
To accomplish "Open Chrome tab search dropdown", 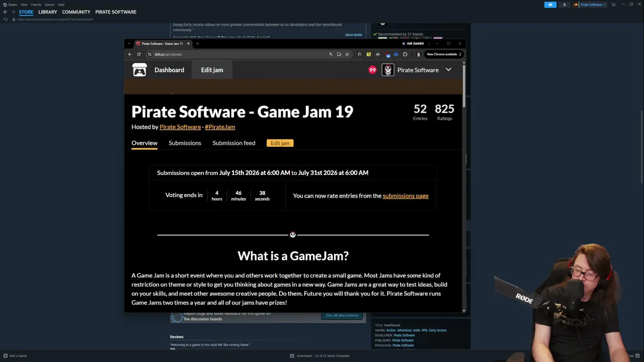I will coord(129,44).
